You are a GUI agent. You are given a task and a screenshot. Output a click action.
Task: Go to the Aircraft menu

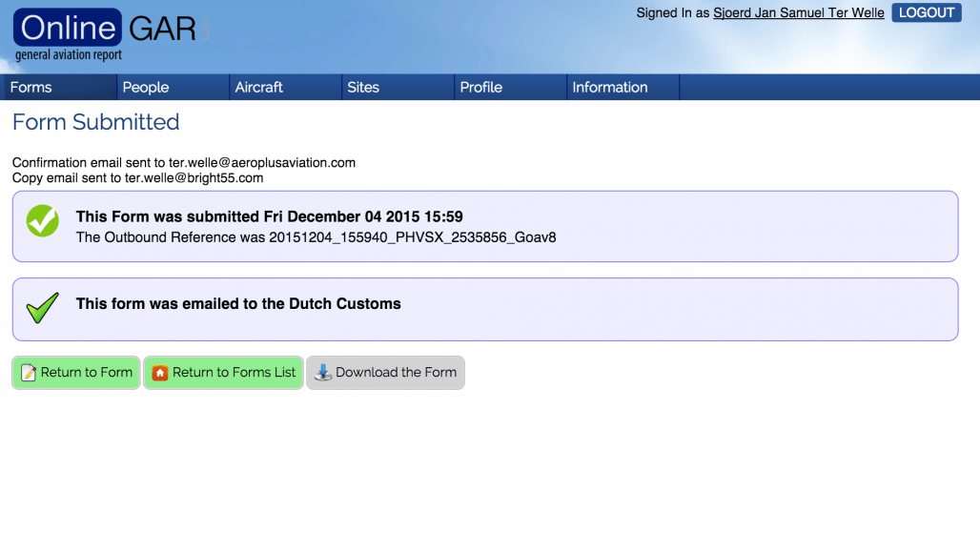(x=259, y=87)
